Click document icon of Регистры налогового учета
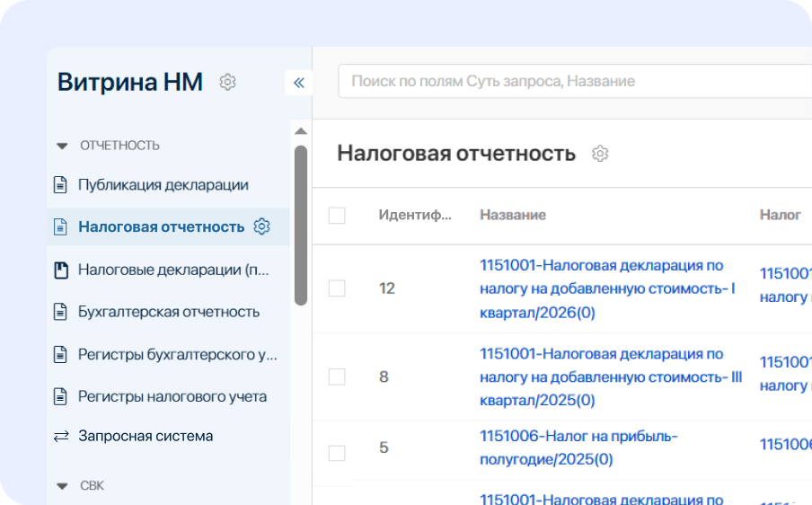Viewport: 812px width, 505px height. point(60,397)
